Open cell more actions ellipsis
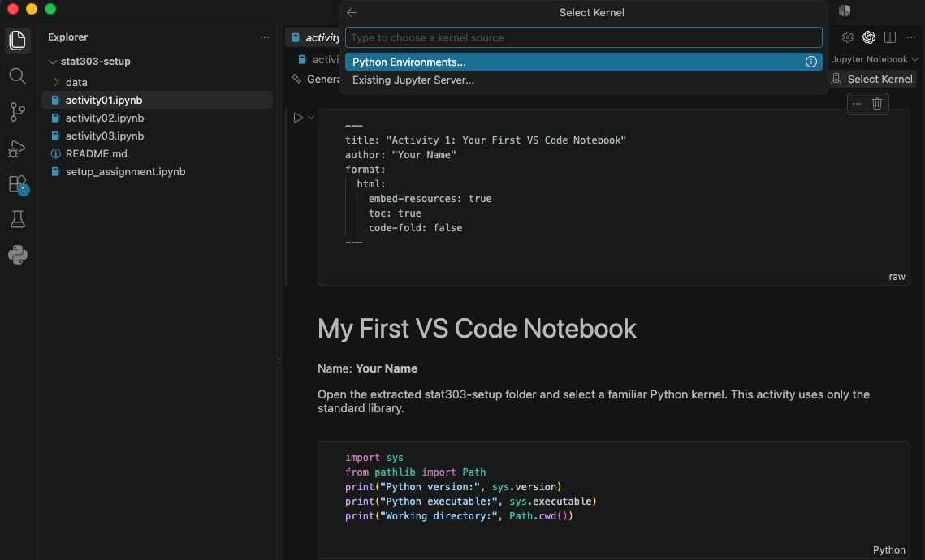This screenshot has height=560, width=925. click(x=857, y=104)
